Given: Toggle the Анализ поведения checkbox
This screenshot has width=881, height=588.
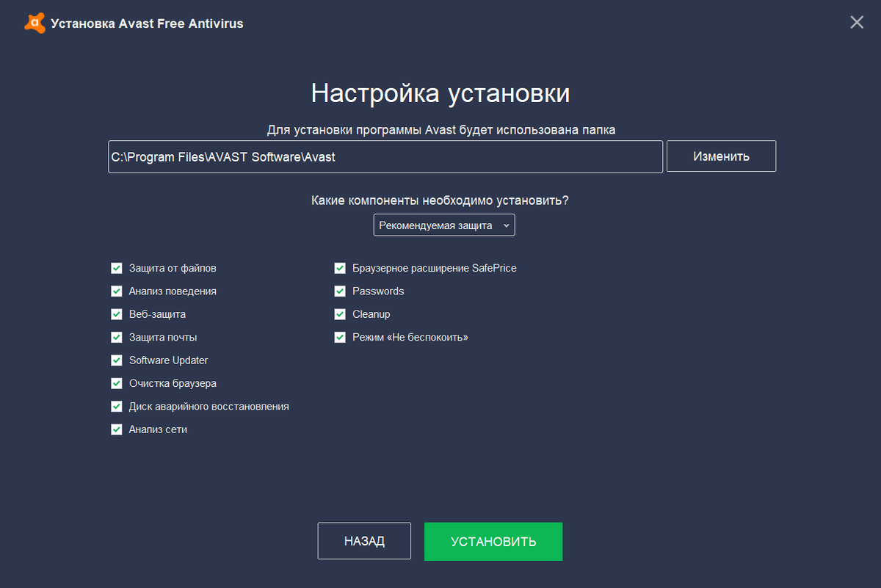Looking at the screenshot, I should pos(116,291).
